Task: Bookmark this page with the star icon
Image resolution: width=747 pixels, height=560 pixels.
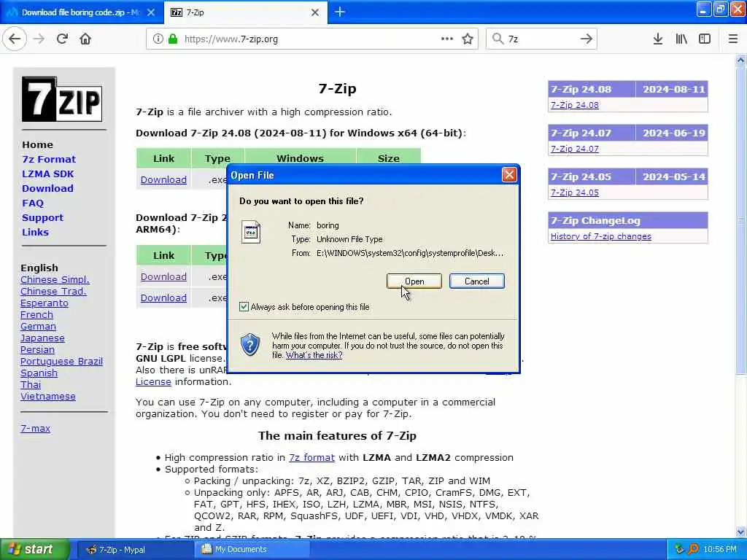Action: (x=468, y=39)
